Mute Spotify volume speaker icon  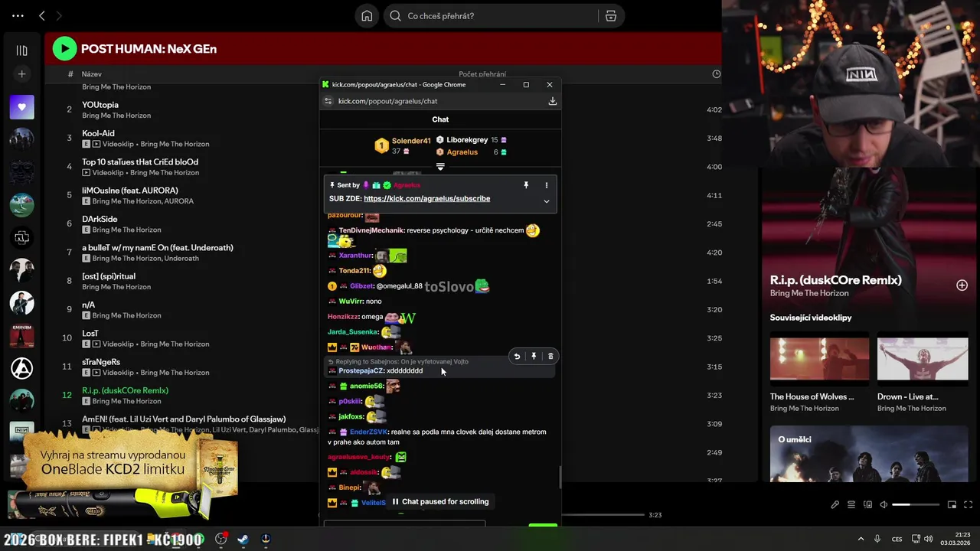pyautogui.click(x=884, y=505)
